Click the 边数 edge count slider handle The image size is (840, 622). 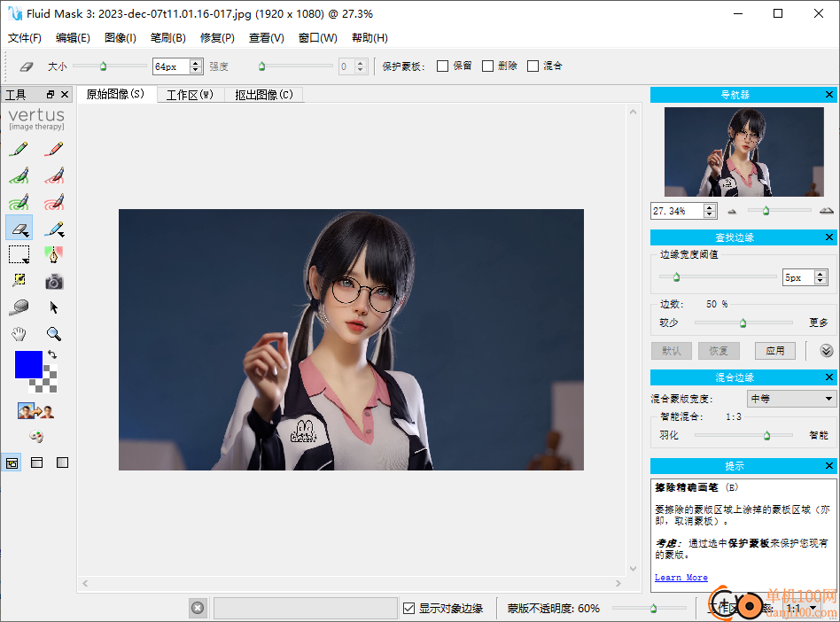point(743,323)
